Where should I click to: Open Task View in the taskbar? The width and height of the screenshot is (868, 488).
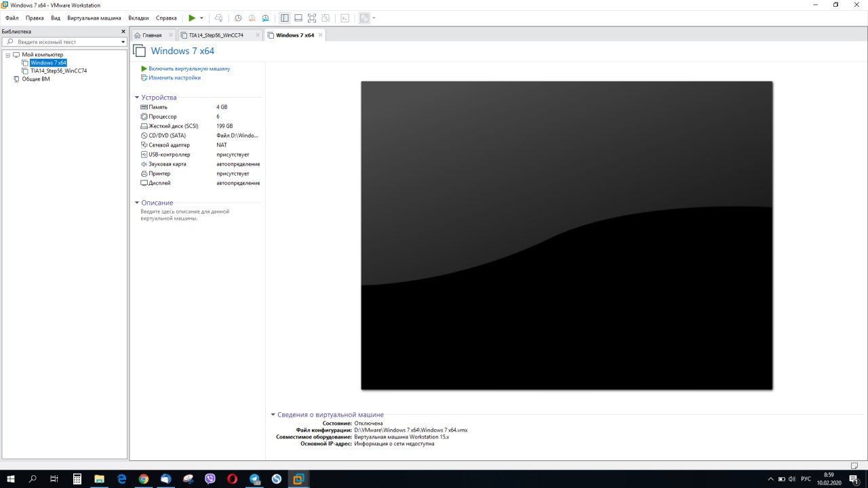click(54, 479)
